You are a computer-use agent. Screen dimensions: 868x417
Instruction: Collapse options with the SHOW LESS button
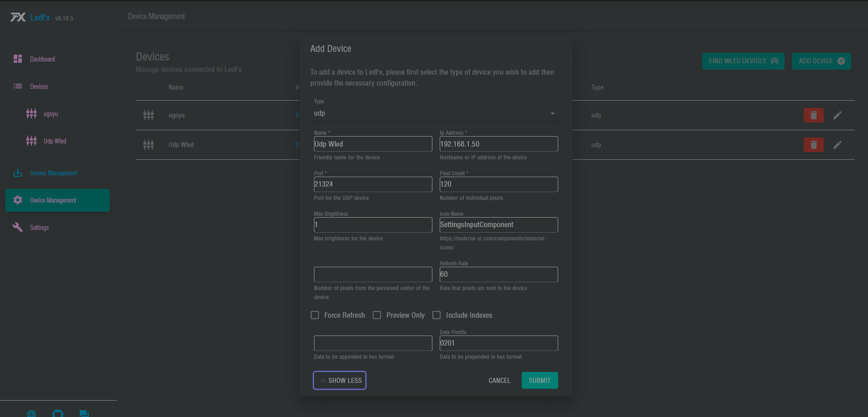tap(339, 380)
